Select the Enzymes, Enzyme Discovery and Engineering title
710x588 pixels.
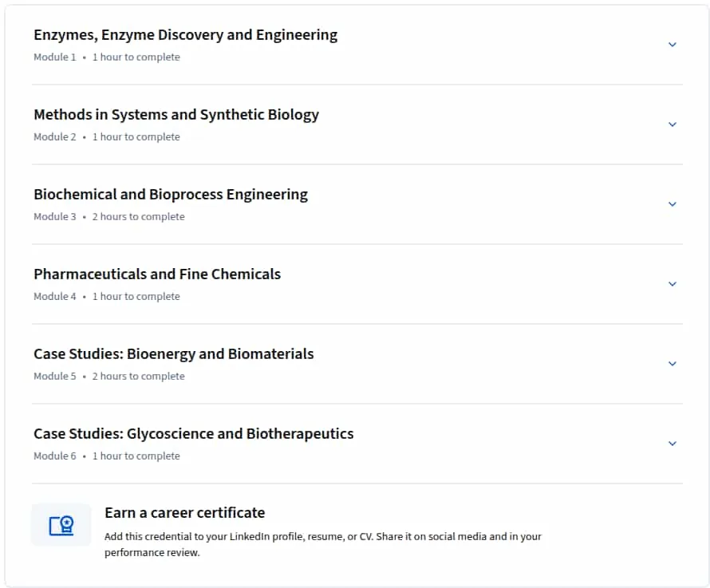pos(186,35)
